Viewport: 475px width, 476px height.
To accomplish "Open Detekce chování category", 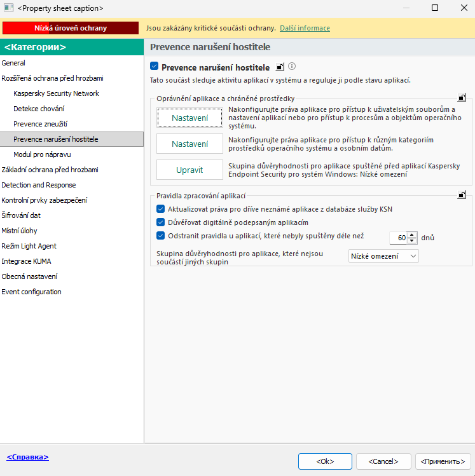I will [x=38, y=109].
